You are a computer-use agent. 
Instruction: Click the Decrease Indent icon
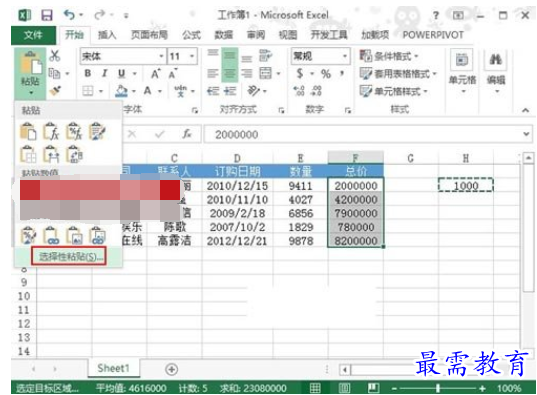tap(213, 91)
